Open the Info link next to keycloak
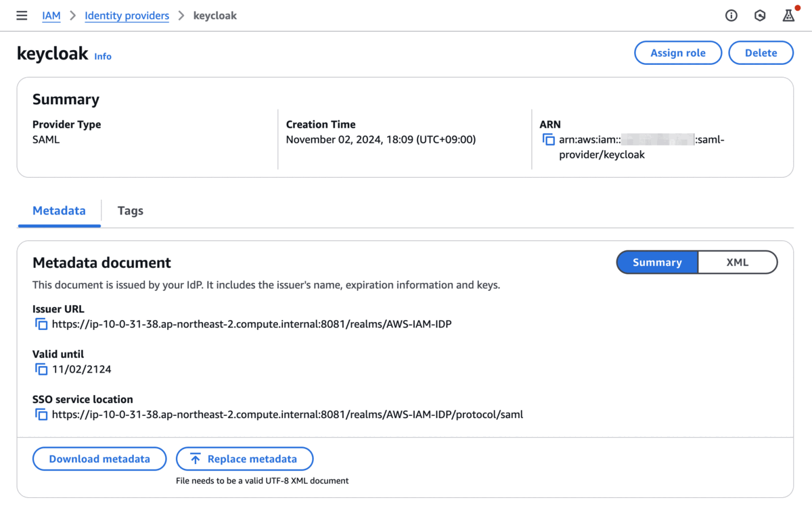This screenshot has height=510, width=812. point(103,56)
